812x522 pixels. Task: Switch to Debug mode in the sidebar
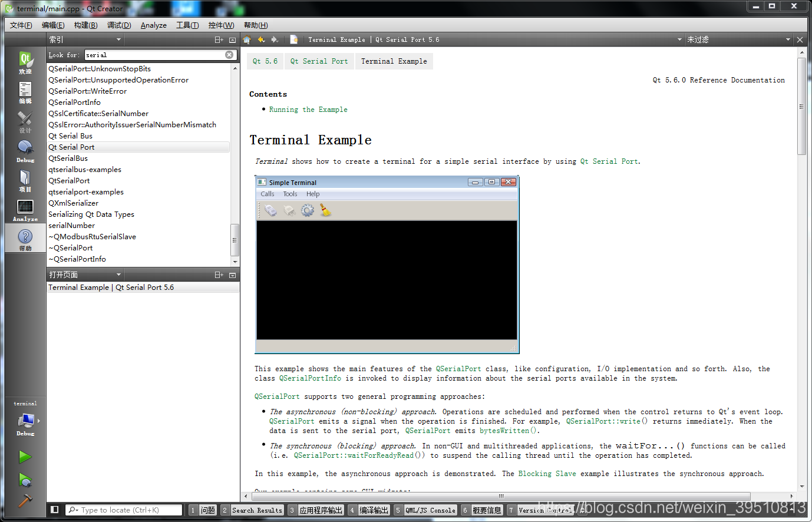(25, 151)
